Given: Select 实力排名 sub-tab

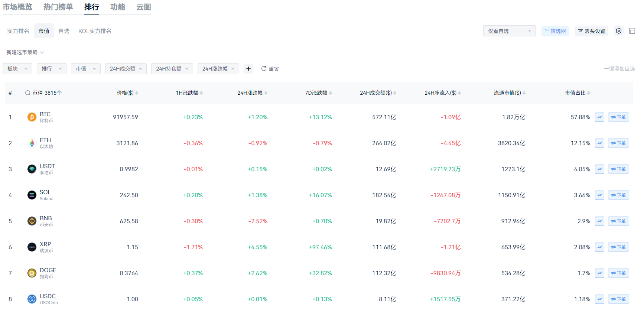Looking at the screenshot, I should point(18,31).
